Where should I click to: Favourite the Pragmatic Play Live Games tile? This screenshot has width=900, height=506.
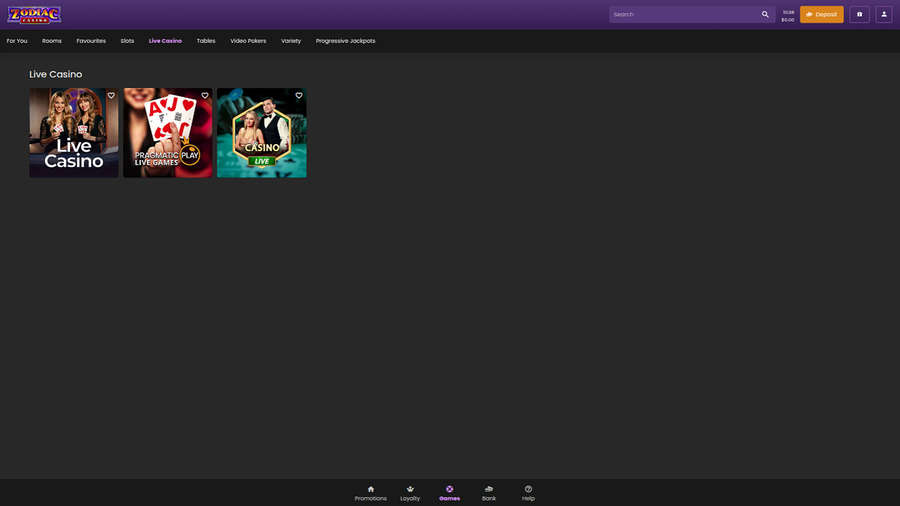point(205,96)
